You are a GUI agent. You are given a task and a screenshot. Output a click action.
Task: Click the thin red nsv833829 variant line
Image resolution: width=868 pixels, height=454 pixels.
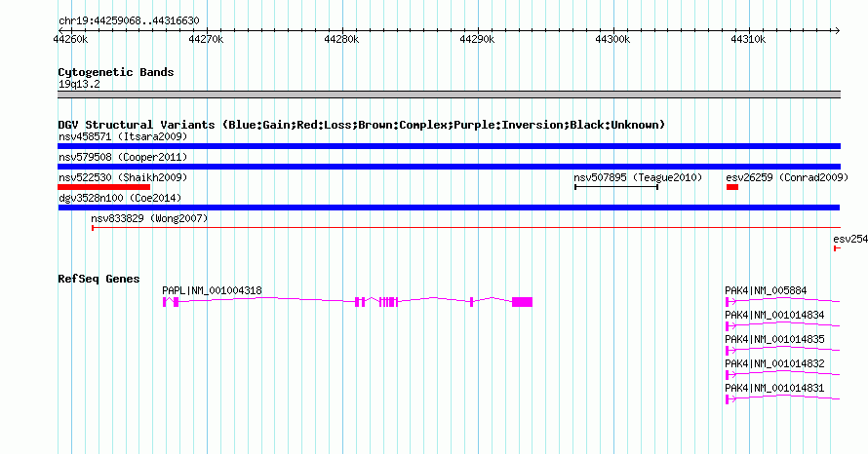click(x=466, y=228)
